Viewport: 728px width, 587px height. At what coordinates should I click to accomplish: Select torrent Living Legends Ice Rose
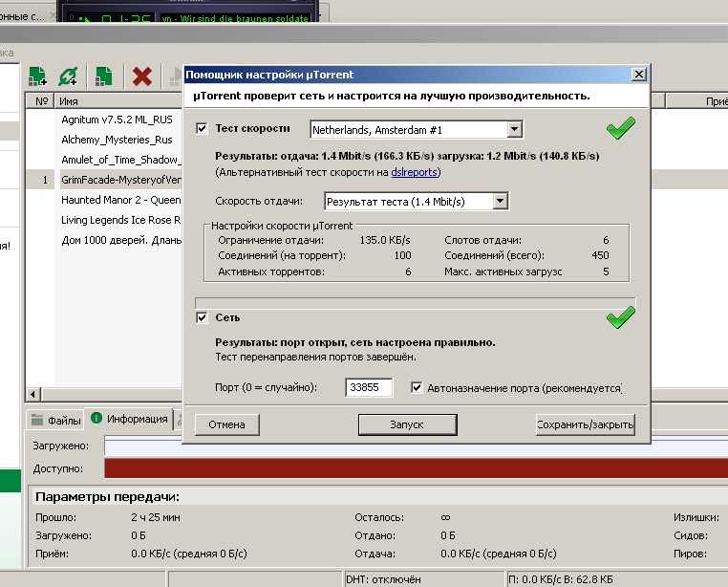[120, 220]
